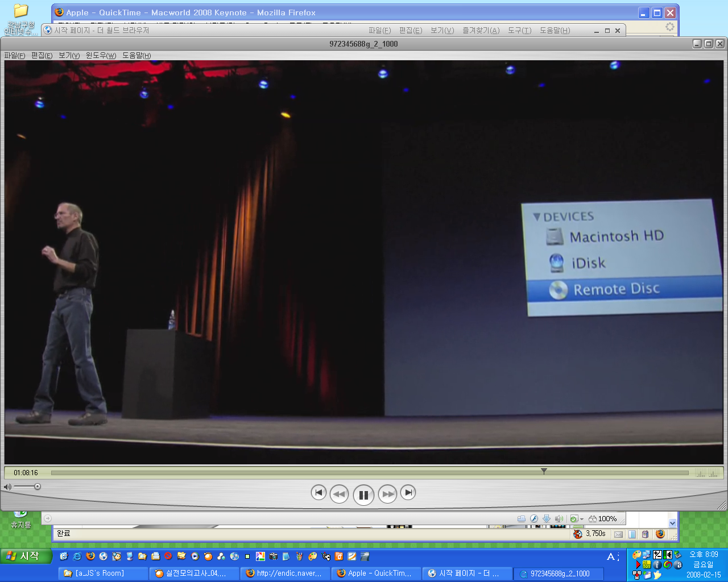Screen dimensions: 728x582
Task: Open the 휴지통 recycle bin on desktop
Action: (20, 519)
